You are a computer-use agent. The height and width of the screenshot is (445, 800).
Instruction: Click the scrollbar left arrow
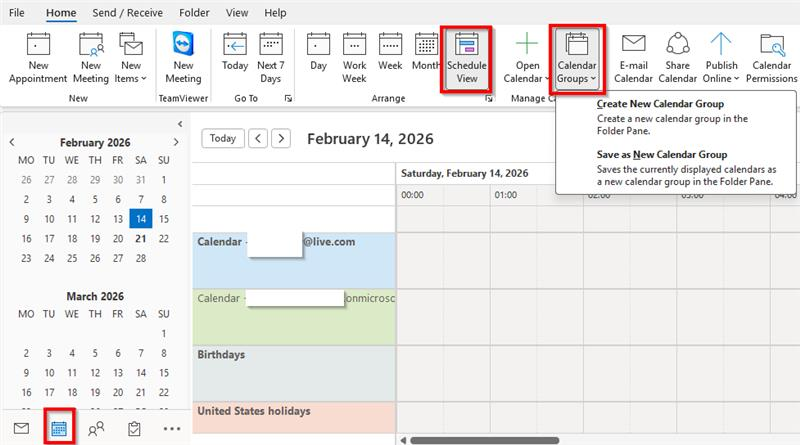click(403, 440)
